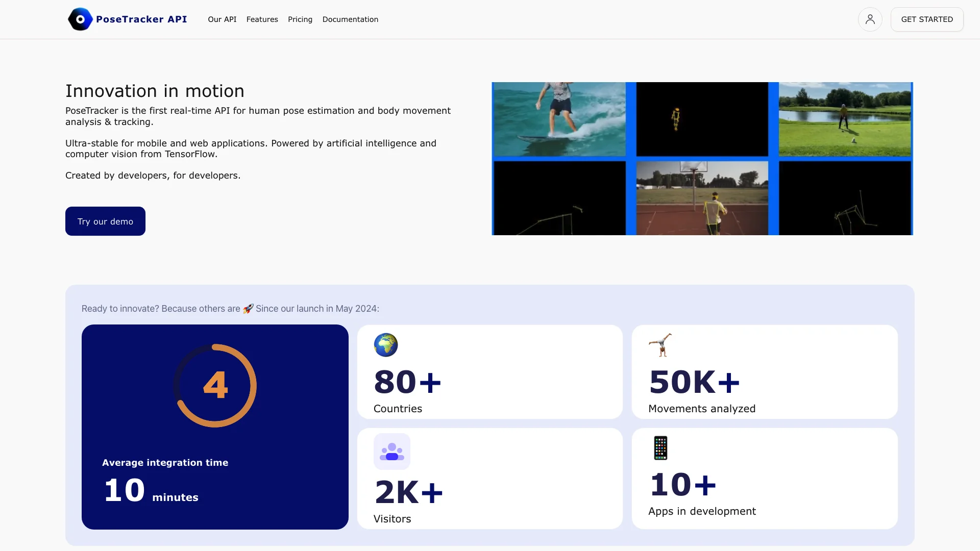Click the PoseTracker API brand name

tap(141, 19)
